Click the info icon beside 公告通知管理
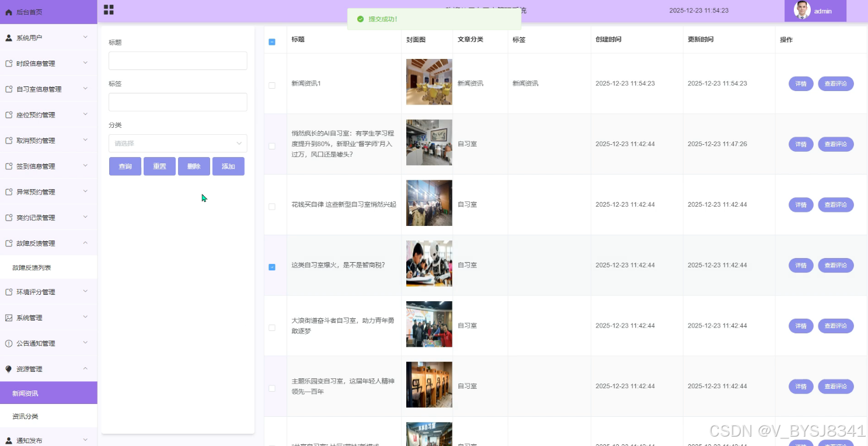 coord(9,343)
